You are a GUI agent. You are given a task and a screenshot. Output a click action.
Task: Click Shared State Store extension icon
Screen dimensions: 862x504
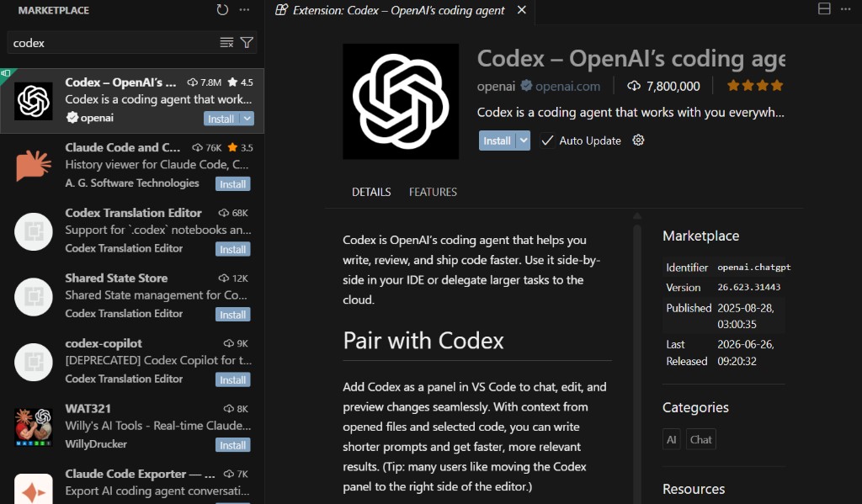pyautogui.click(x=34, y=297)
